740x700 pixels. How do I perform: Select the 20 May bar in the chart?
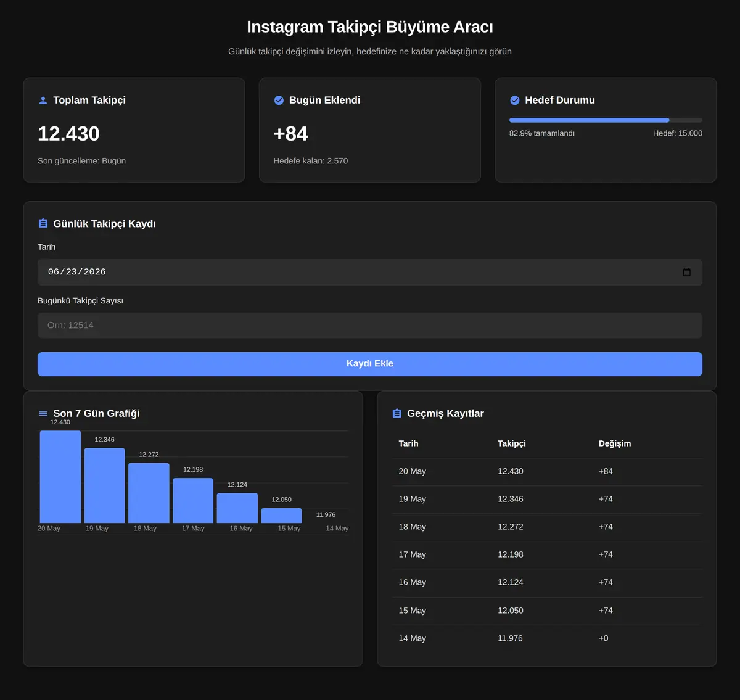point(60,477)
